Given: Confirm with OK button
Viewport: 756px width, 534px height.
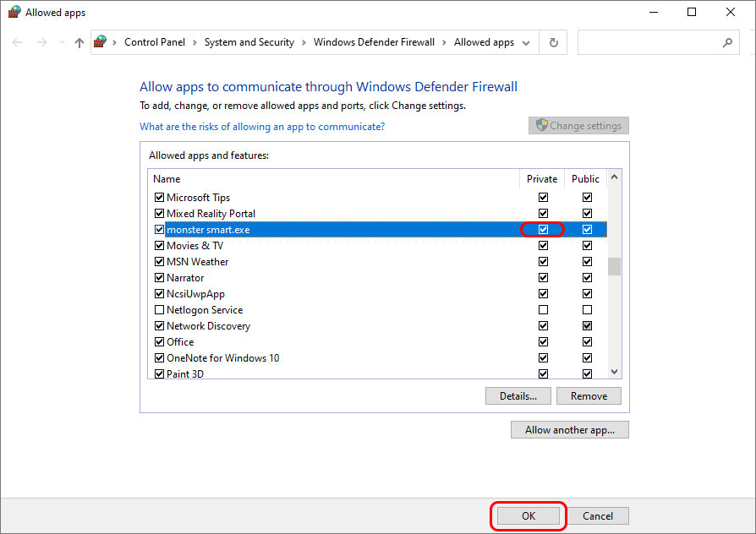Looking at the screenshot, I should click(529, 515).
